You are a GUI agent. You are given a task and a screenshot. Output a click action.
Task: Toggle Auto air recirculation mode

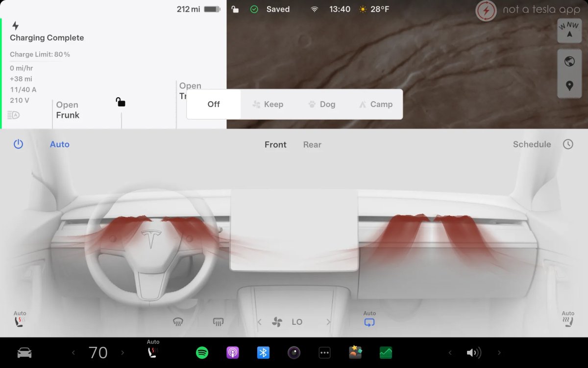369,322
